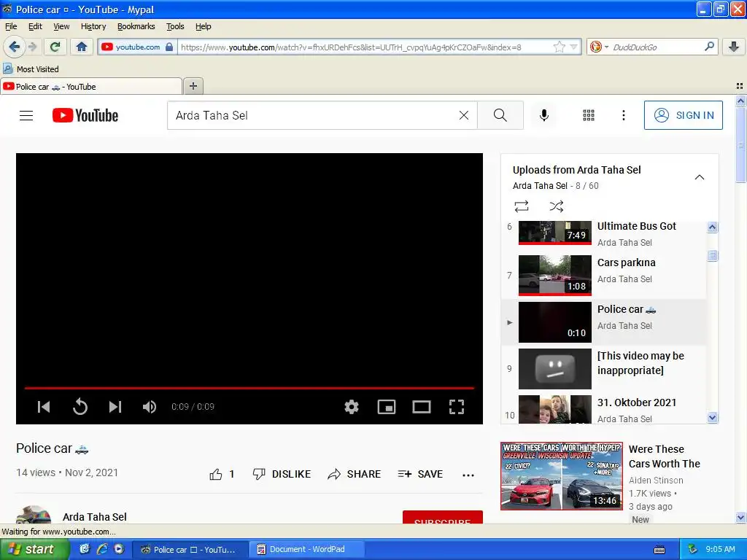Open the YouTube hamburger guide menu
747x560 pixels.
(x=26, y=115)
